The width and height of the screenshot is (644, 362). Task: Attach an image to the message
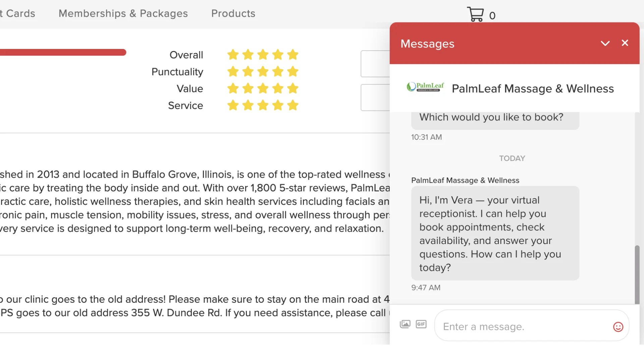pyautogui.click(x=405, y=324)
